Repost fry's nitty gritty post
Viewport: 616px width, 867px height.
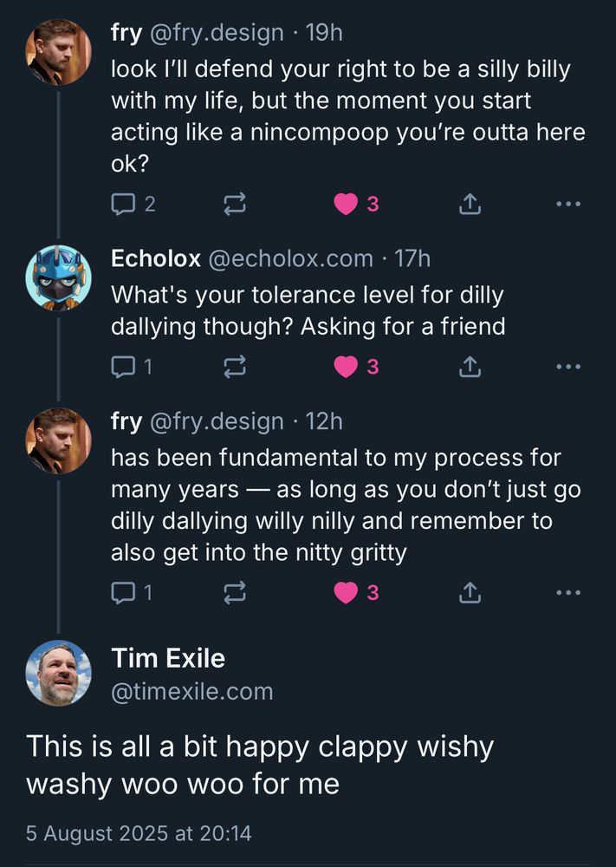[235, 593]
